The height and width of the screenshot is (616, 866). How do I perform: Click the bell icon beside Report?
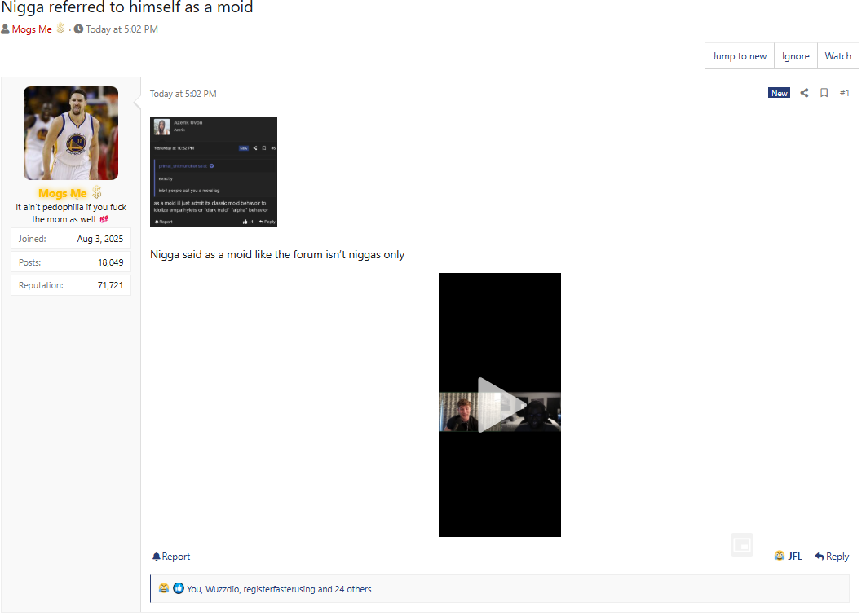(x=157, y=557)
